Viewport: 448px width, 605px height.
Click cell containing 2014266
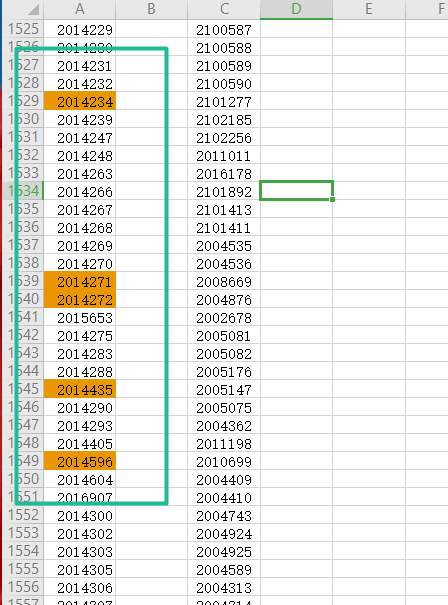point(79,191)
